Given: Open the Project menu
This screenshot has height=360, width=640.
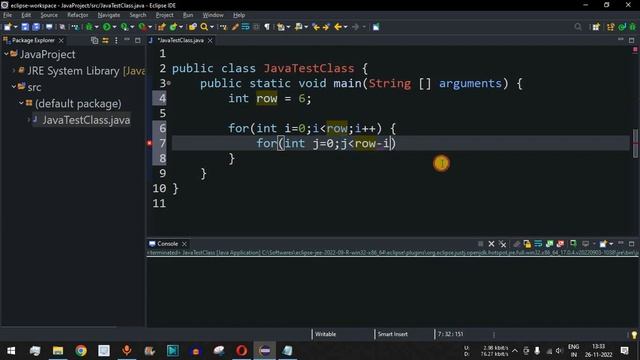Looking at the screenshot, I should click(164, 15).
